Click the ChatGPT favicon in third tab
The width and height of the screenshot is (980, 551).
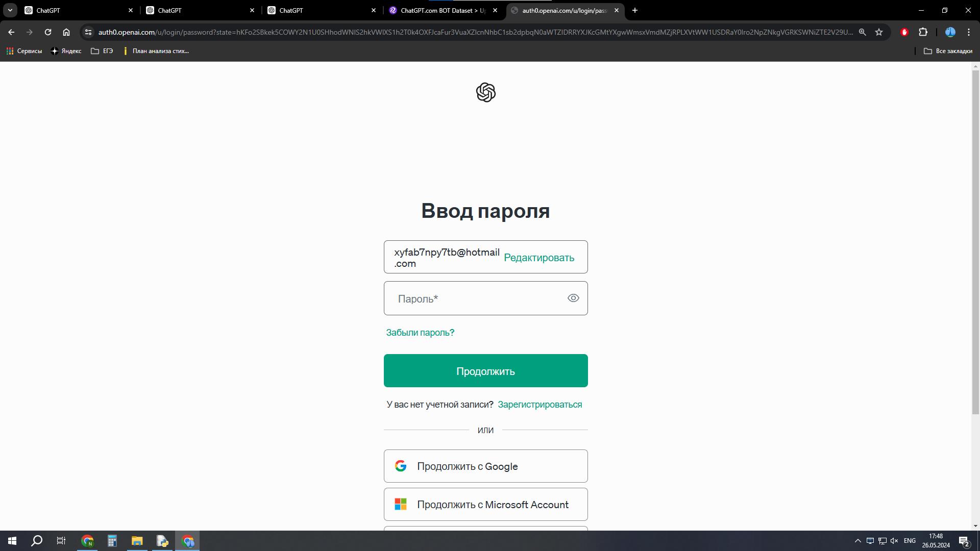[272, 10]
